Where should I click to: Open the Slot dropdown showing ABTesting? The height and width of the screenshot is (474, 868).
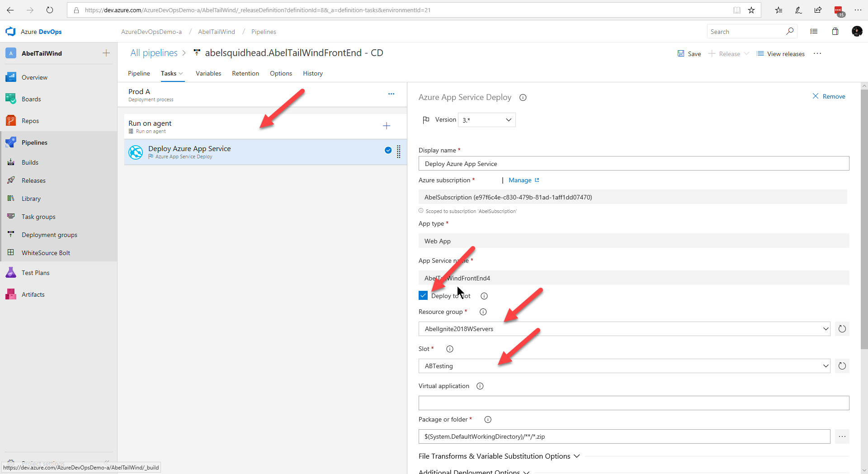tap(624, 366)
